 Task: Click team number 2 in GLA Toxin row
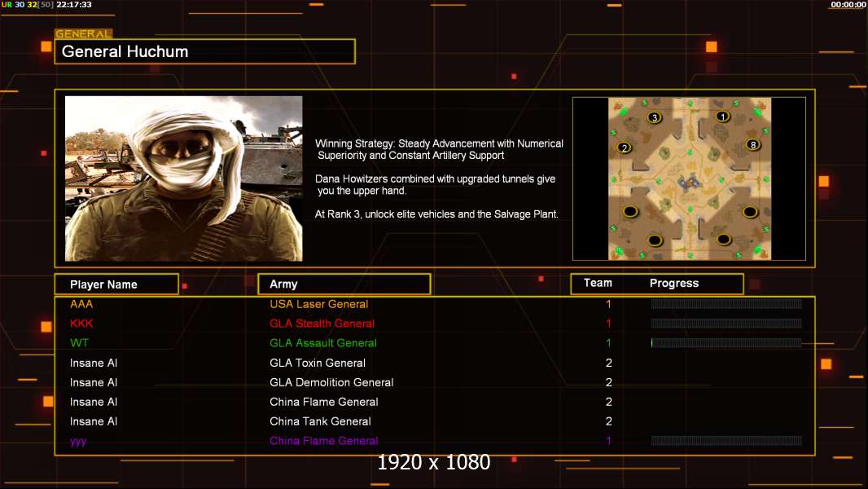609,363
